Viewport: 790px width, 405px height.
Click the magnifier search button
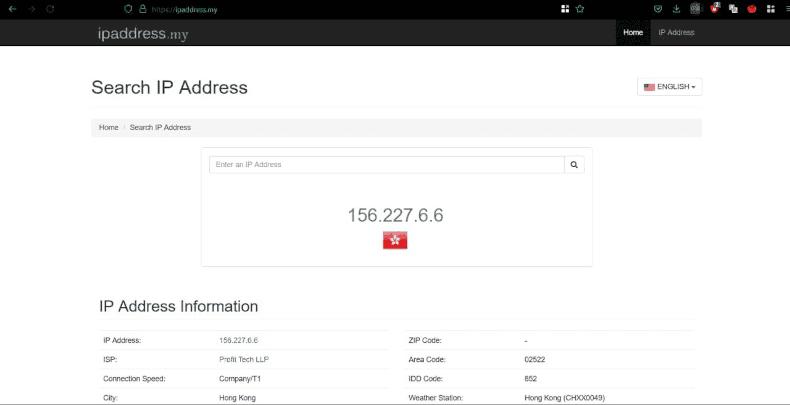(x=574, y=165)
